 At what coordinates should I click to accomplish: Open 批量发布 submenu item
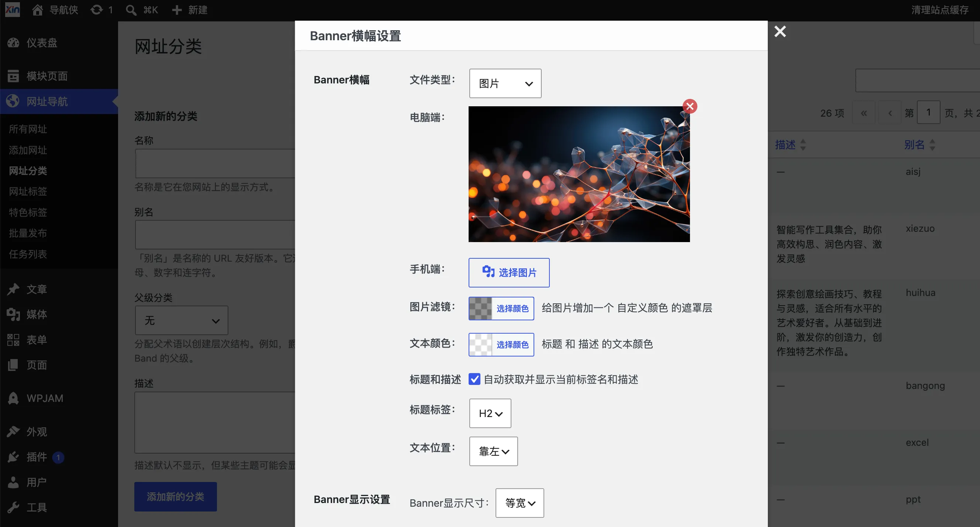pyautogui.click(x=28, y=233)
